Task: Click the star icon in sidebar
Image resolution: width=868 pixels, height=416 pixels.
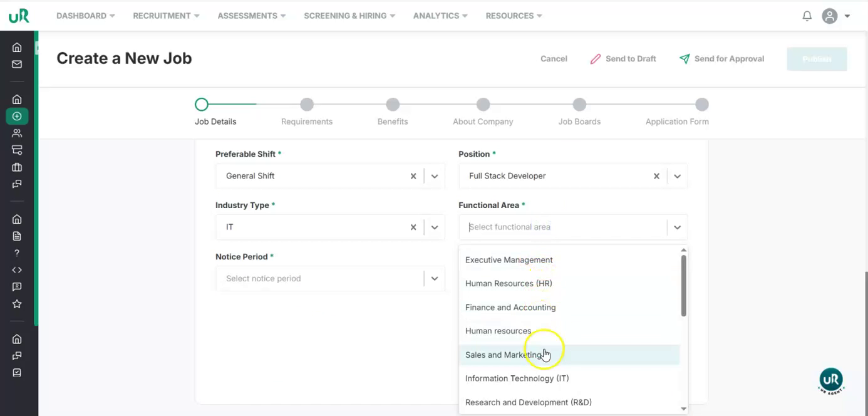Action: click(x=17, y=304)
